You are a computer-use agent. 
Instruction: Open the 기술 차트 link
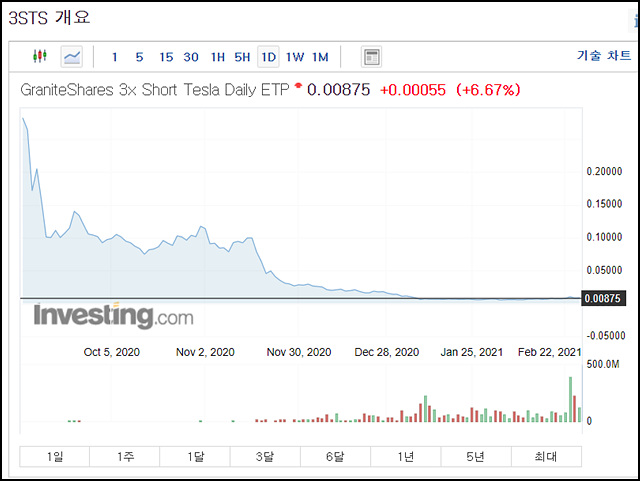point(604,55)
